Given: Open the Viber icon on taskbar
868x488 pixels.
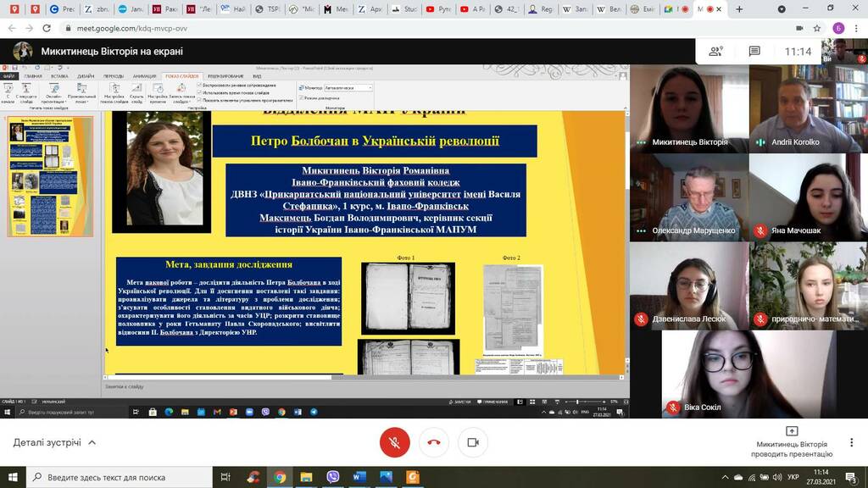Looking at the screenshot, I should pyautogui.click(x=332, y=477).
